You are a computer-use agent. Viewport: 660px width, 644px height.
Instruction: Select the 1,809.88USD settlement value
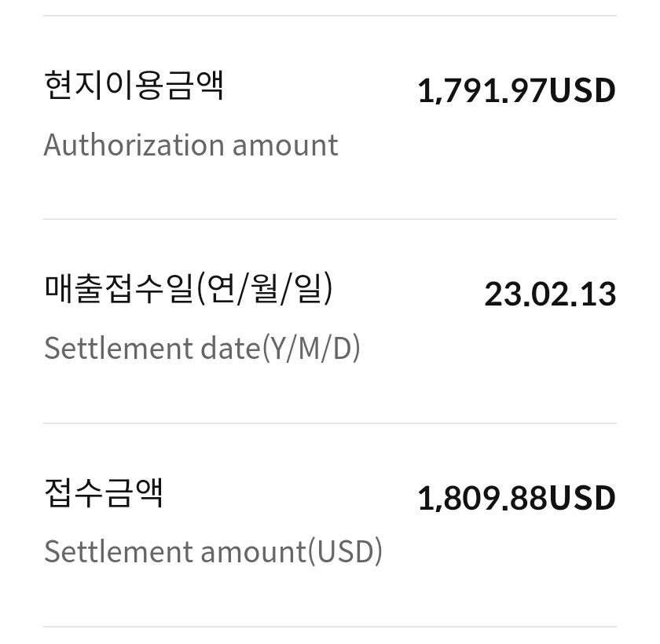click(x=516, y=498)
